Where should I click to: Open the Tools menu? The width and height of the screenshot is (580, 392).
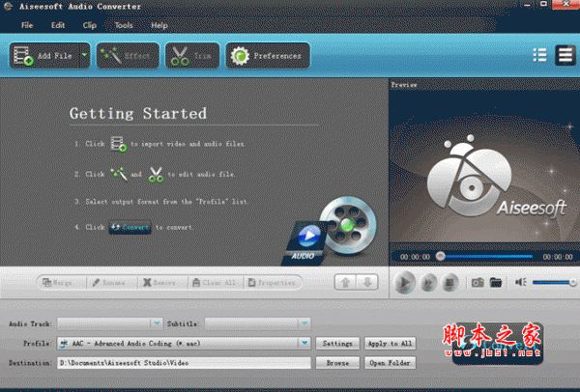point(124,25)
